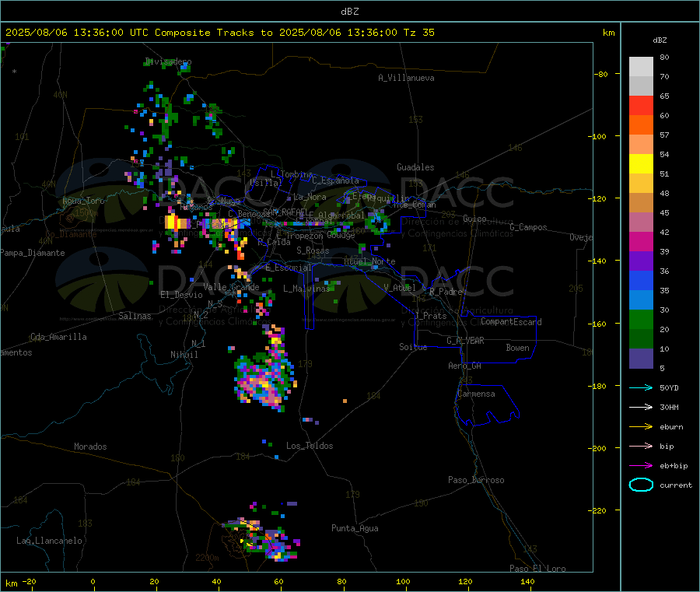Click the 'G_ALVEAR' map label
This screenshot has height=592, width=700.
tap(465, 341)
